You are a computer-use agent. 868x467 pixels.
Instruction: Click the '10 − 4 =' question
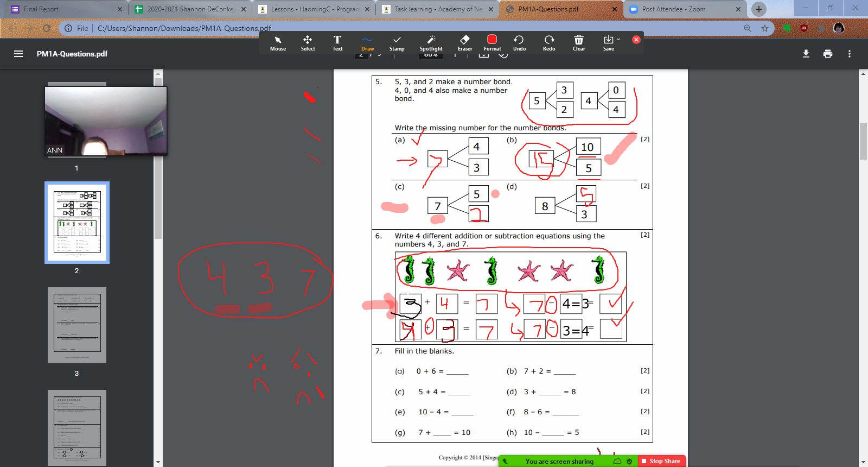tap(446, 412)
